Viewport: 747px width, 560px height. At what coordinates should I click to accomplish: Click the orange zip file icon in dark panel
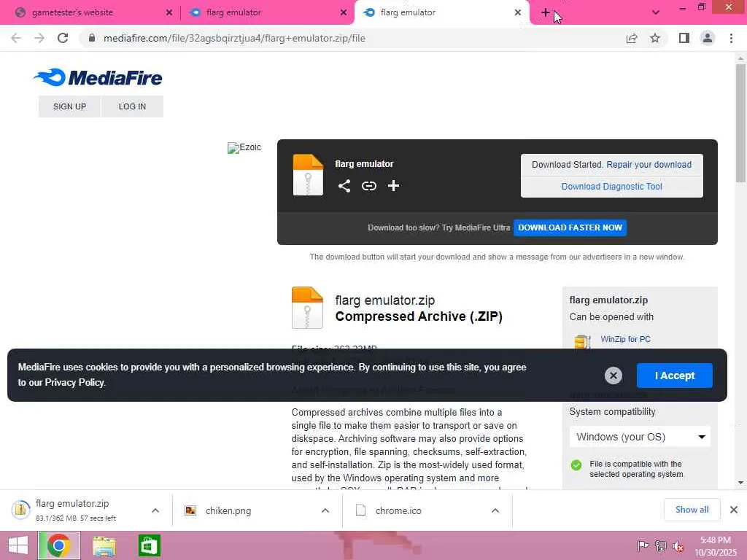pos(308,175)
